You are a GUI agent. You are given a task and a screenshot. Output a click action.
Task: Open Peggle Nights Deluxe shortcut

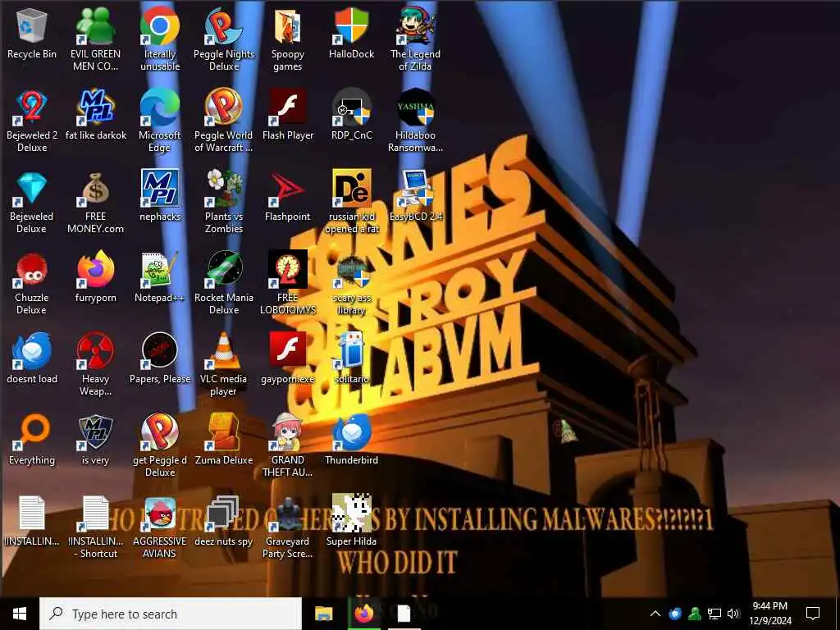224,39
